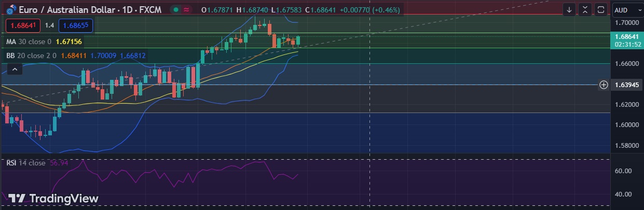
Task: Click the TradingView logo
Action: (53, 199)
